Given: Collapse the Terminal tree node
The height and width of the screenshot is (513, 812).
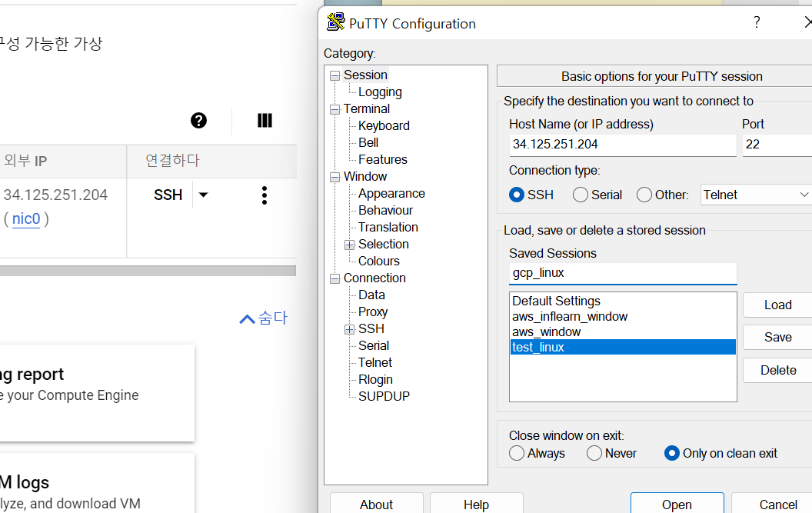Looking at the screenshot, I should click(335, 109).
